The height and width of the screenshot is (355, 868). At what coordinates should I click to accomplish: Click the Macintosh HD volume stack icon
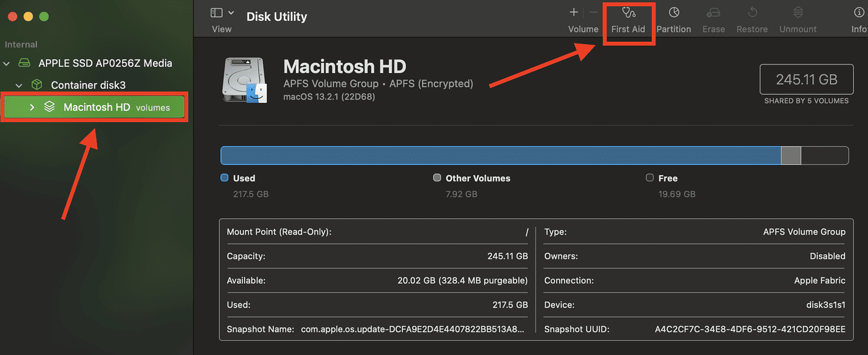[50, 107]
